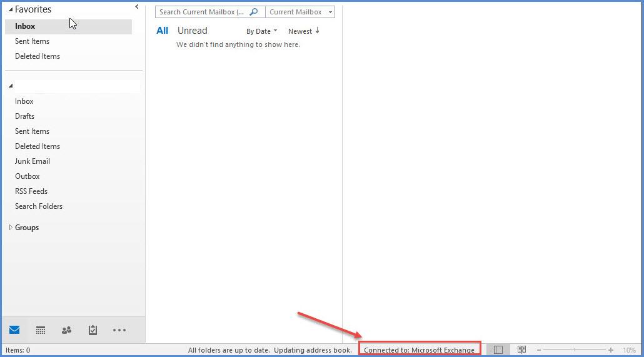Open the People contacts icon
Image resolution: width=644 pixels, height=357 pixels.
click(x=66, y=330)
